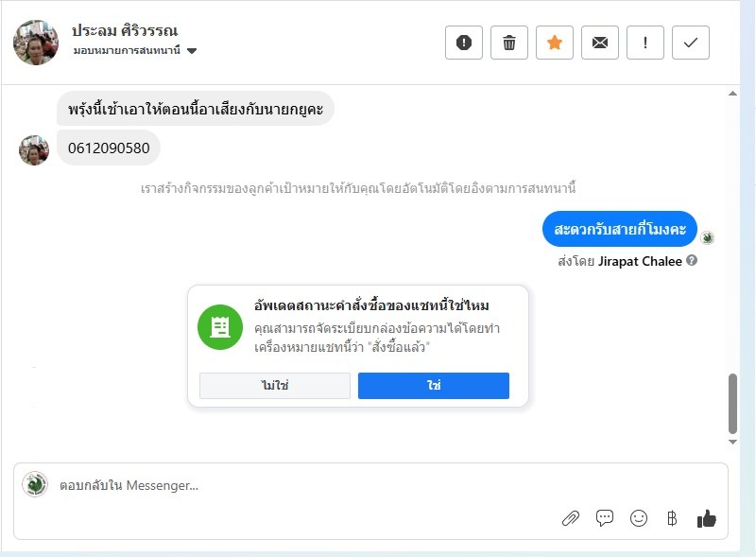756x557 pixels.
Task: Attach a file with the paperclip icon
Action: (x=571, y=518)
